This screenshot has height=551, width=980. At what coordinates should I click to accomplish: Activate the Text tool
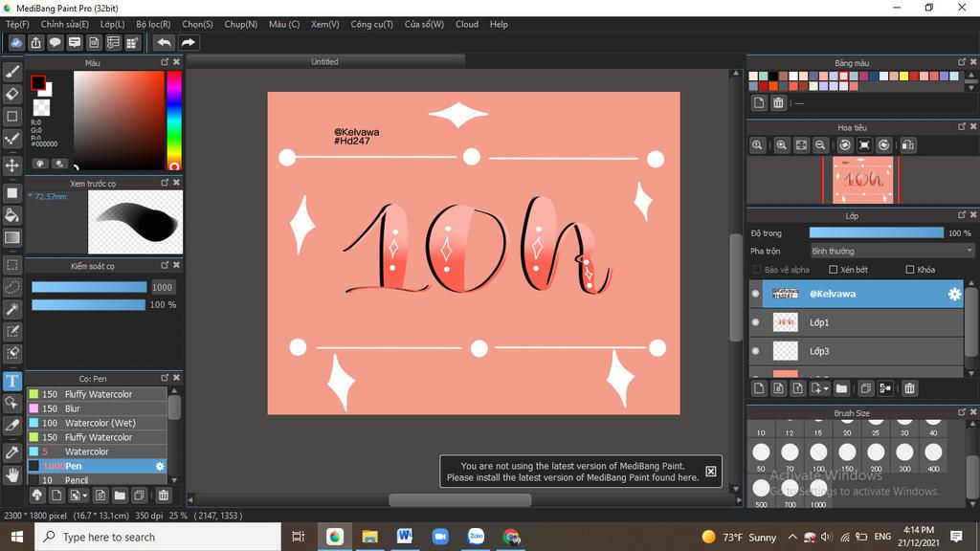coord(11,381)
